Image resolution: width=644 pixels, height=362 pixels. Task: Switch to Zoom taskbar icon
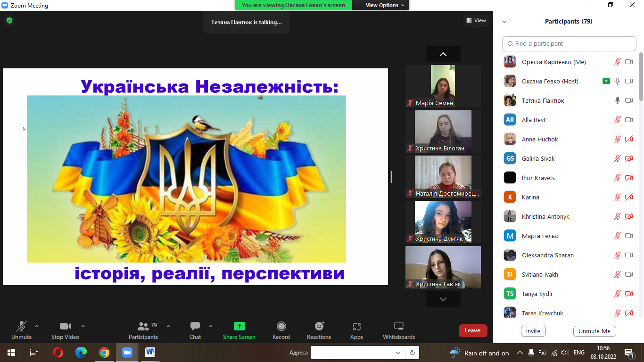[x=127, y=353]
